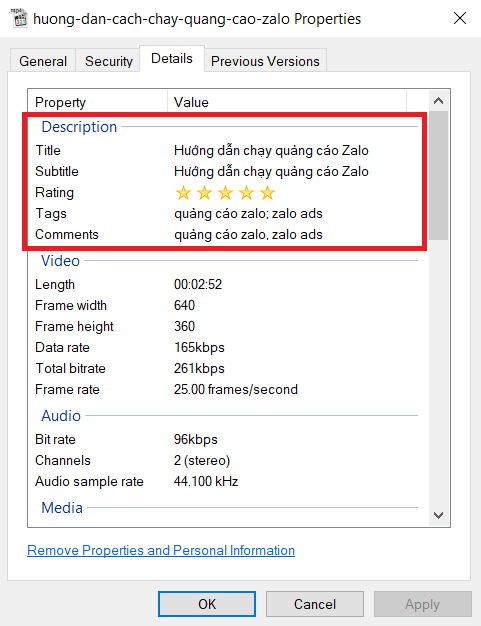Set rating to five stars
The image size is (481, 626).
click(267, 193)
